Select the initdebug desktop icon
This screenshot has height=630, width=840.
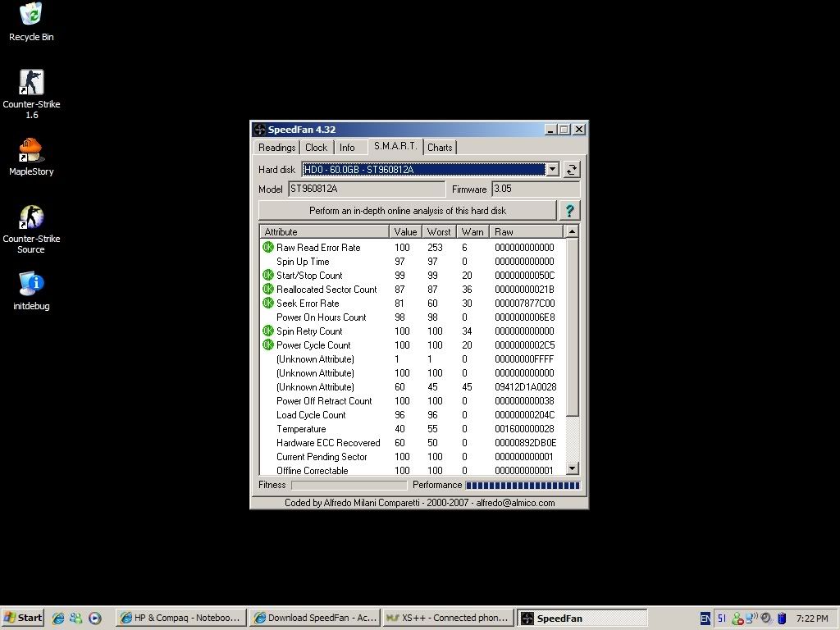tap(31, 291)
